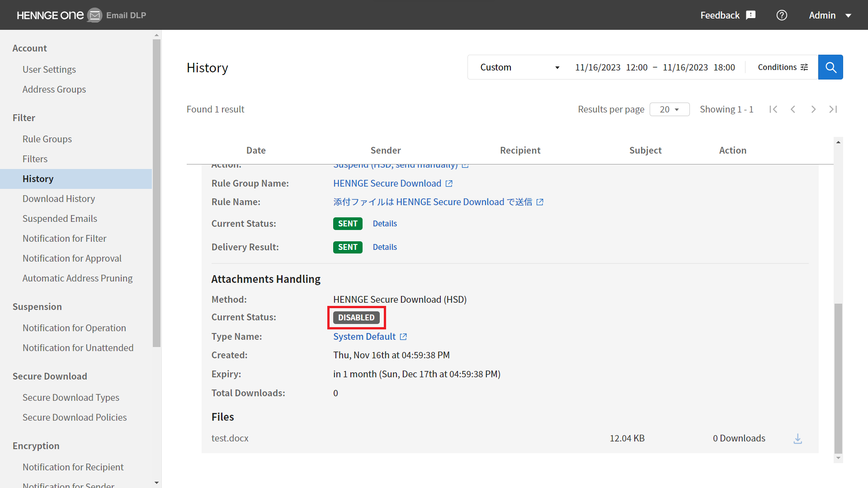Screen dimensions: 868x488
Task: Navigate to Rule Groups
Action: coord(47,139)
